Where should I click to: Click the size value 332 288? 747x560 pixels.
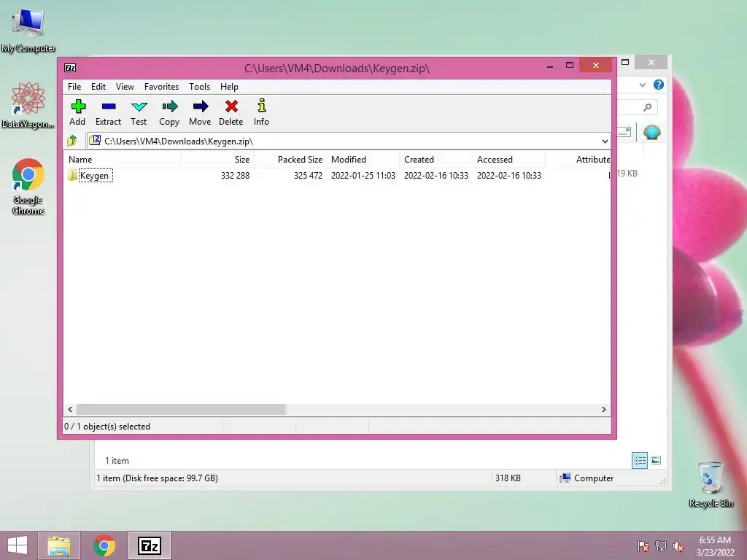click(x=236, y=175)
